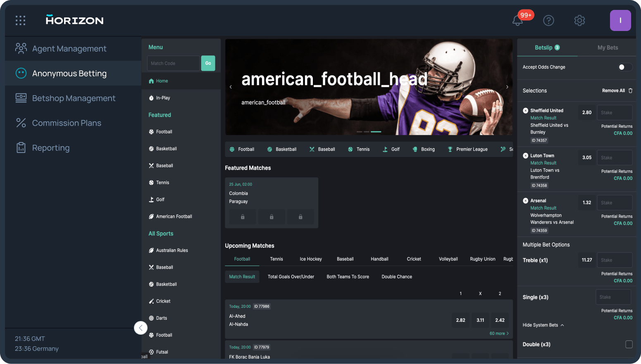Switch to Ice Hockey upcoming tab
641x364 pixels.
tap(311, 259)
